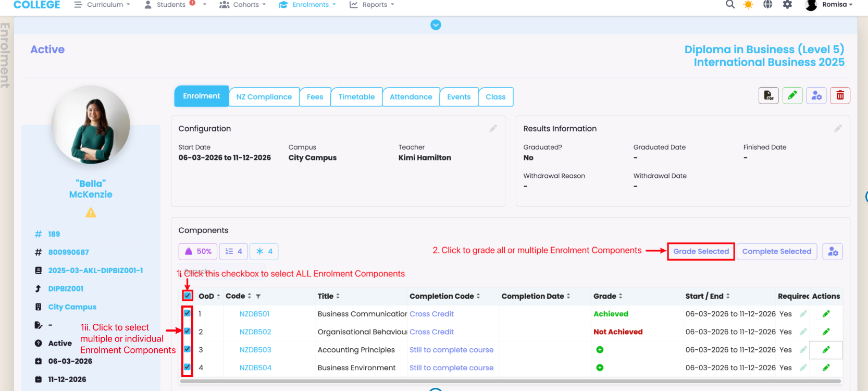Click the 50% progress indicator badge
This screenshot has width=868, height=391.
point(198,251)
